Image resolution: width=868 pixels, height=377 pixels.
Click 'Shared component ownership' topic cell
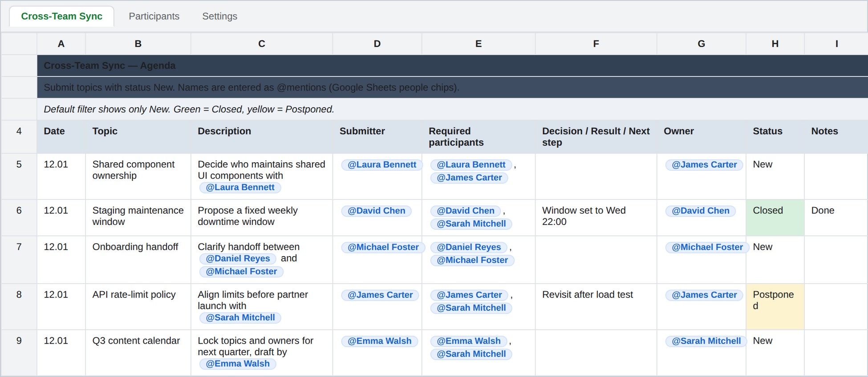click(x=138, y=176)
